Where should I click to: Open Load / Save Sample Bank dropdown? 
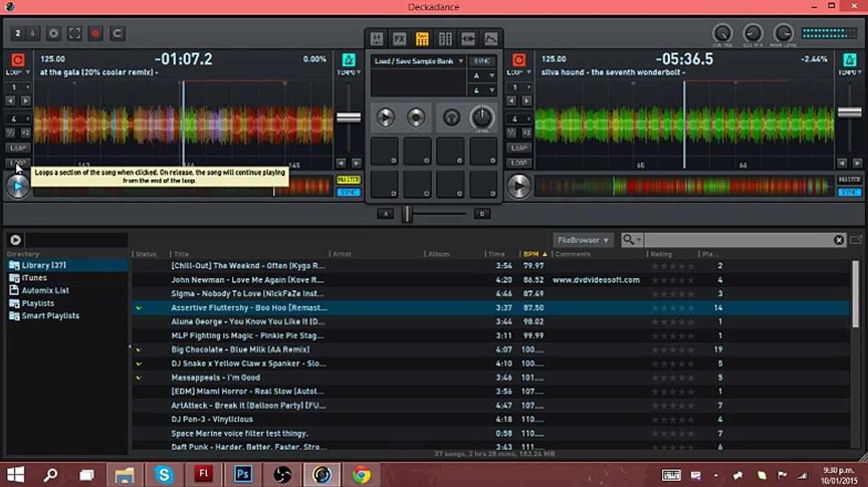point(418,61)
